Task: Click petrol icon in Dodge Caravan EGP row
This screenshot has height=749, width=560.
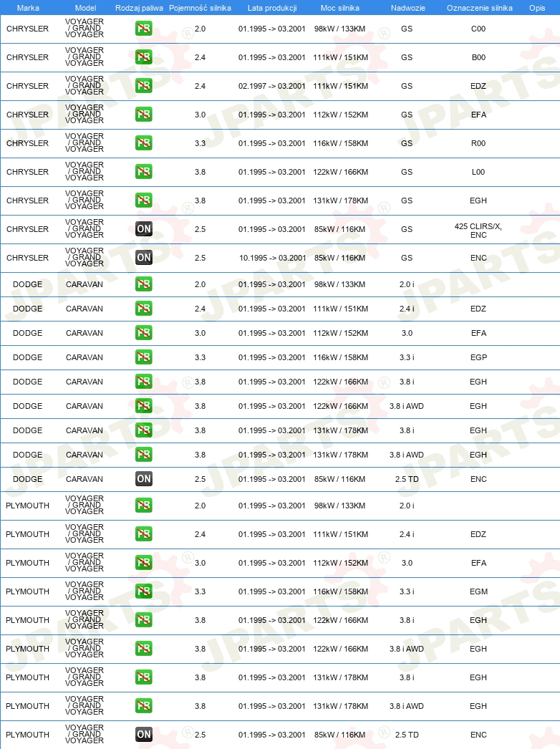Action: tap(144, 357)
